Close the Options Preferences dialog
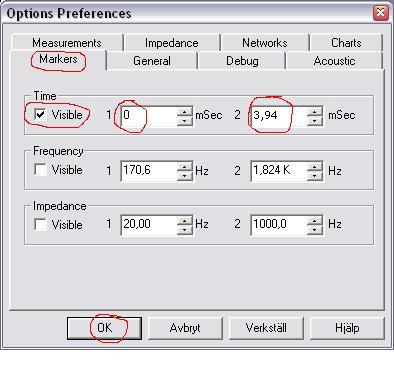This screenshot has height=392, width=394. (380, 13)
